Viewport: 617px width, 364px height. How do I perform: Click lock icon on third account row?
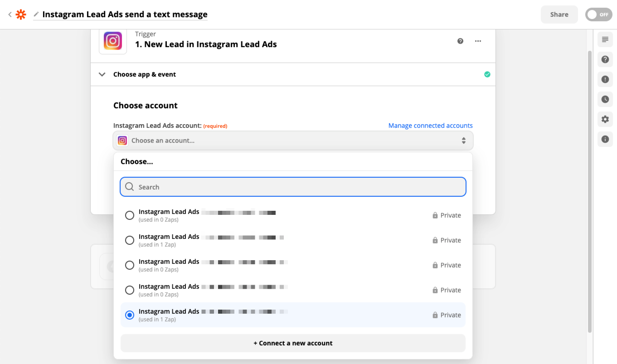(x=435, y=265)
